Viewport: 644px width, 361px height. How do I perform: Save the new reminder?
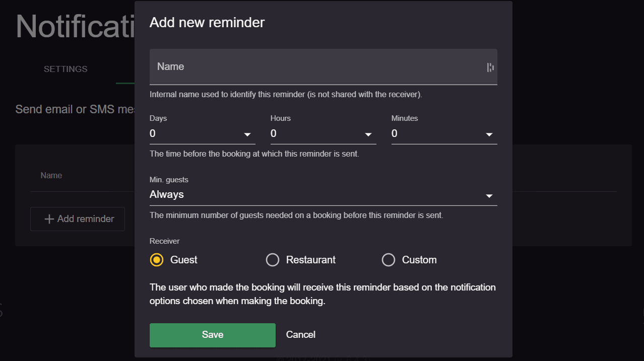pos(213,335)
